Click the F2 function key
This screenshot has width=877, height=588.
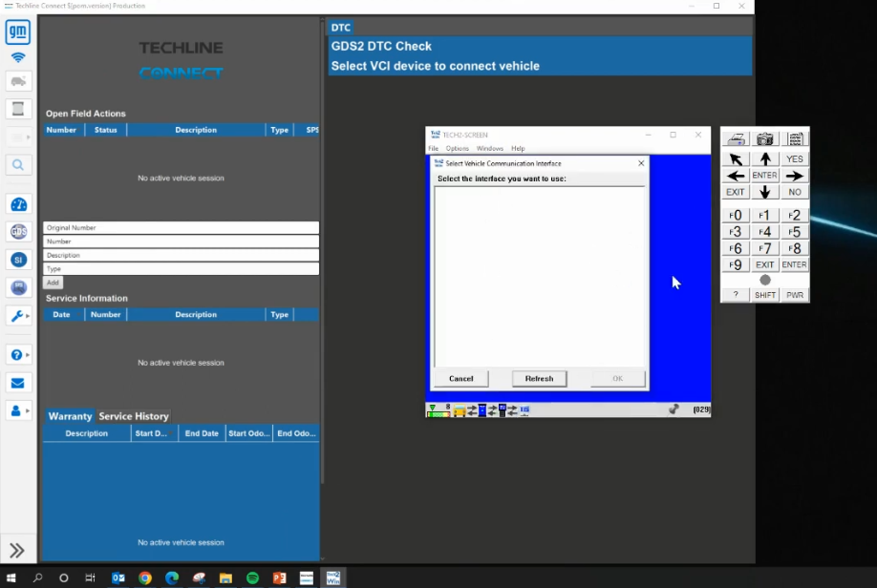click(795, 215)
